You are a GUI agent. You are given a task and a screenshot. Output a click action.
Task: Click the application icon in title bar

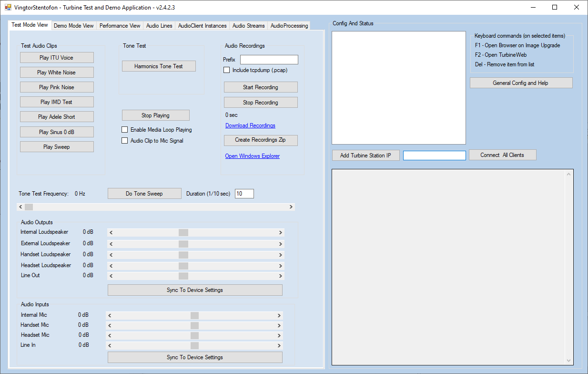(x=8, y=7)
